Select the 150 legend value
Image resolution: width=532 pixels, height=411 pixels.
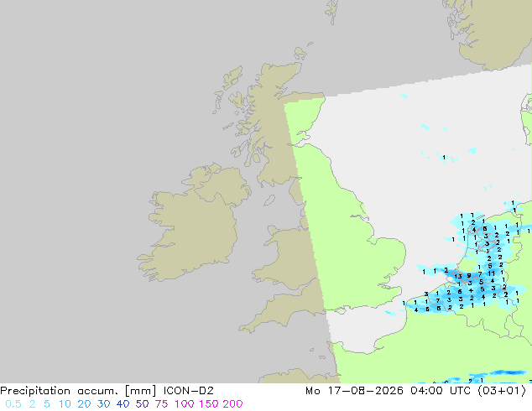[x=209, y=404]
